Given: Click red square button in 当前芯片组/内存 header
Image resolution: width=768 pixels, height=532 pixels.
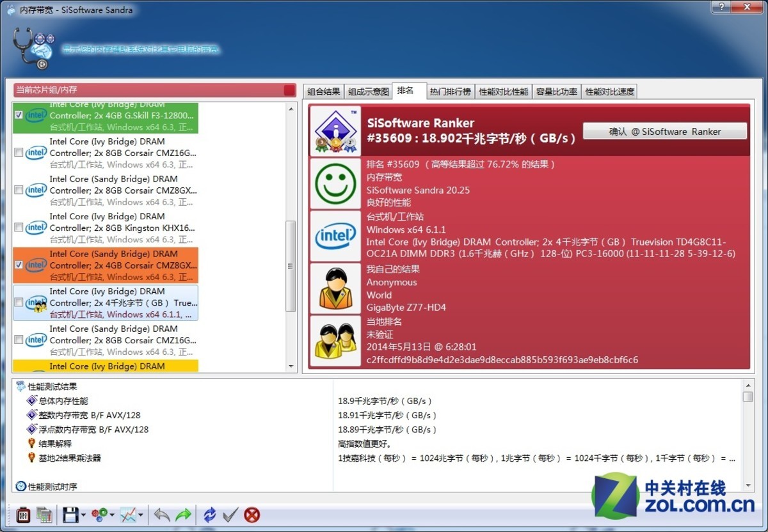Looking at the screenshot, I should (x=289, y=90).
